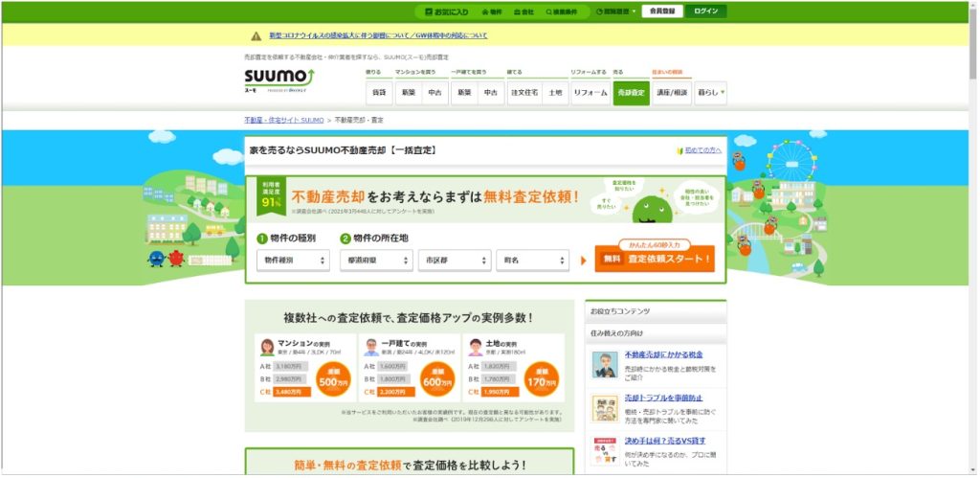
Task: Open 都道府県 prefecture dropdown
Action: pos(376,260)
